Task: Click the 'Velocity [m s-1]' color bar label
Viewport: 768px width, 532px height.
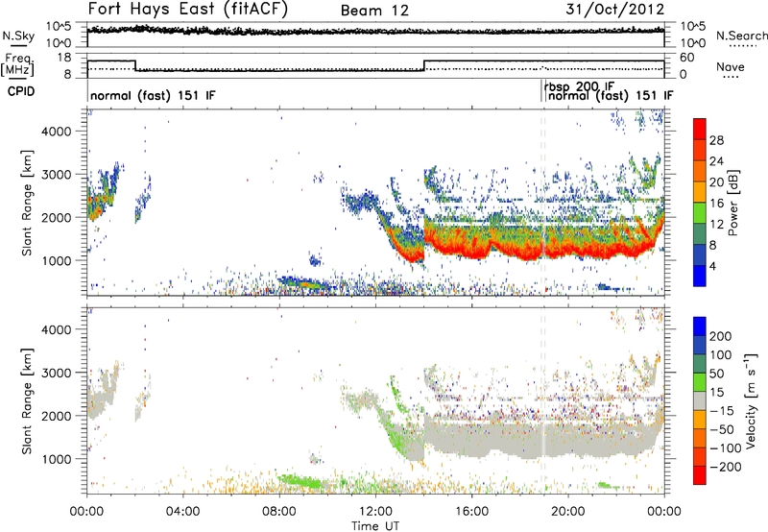Action: pos(751,400)
